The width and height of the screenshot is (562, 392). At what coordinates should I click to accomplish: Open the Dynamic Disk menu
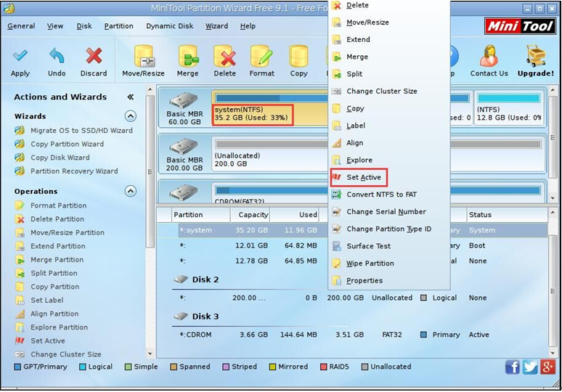pos(169,26)
